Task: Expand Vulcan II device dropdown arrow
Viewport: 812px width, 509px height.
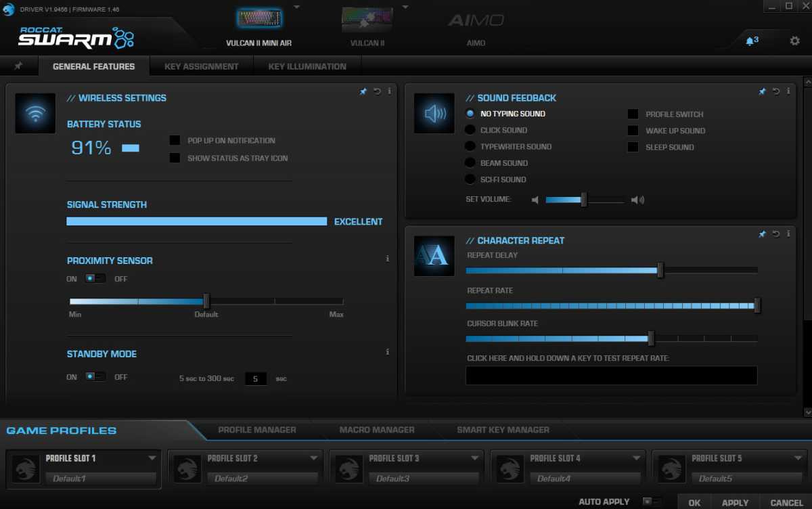Action: 405,7
